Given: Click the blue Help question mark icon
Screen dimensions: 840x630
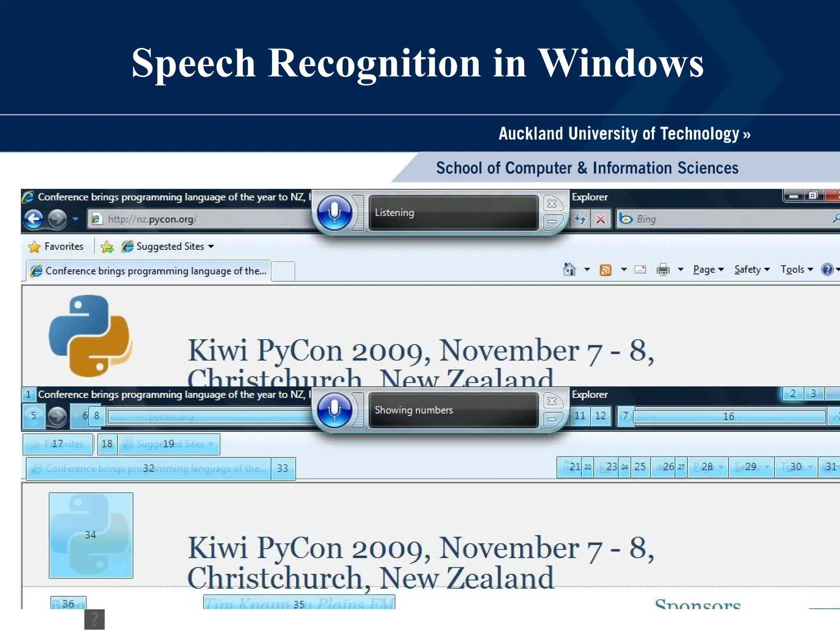Looking at the screenshot, I should click(827, 269).
